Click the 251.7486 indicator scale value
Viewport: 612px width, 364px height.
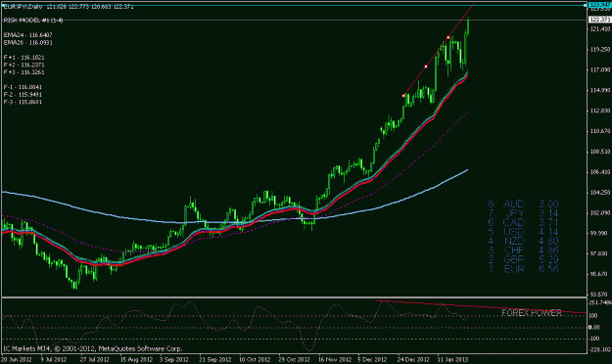click(x=600, y=302)
